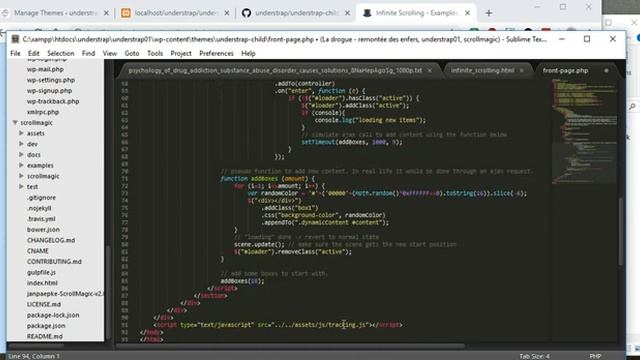The height and width of the screenshot is (360, 640).
Task: Open the Selection menu
Action: tap(60, 53)
